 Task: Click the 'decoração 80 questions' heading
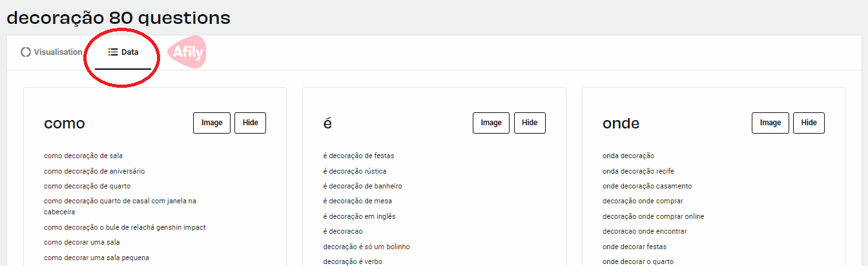click(118, 18)
